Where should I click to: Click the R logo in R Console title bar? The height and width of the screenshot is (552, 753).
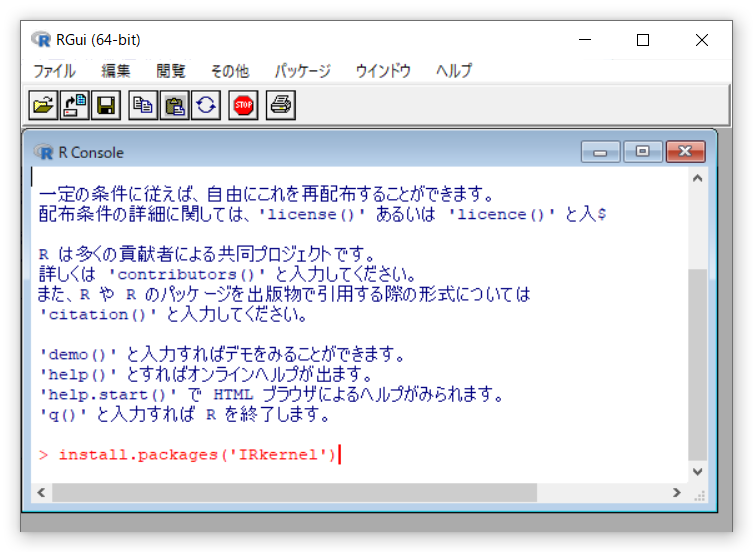point(44,152)
